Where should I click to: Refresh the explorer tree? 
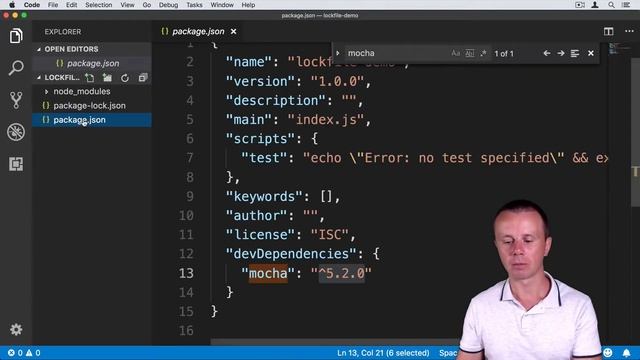(125, 78)
